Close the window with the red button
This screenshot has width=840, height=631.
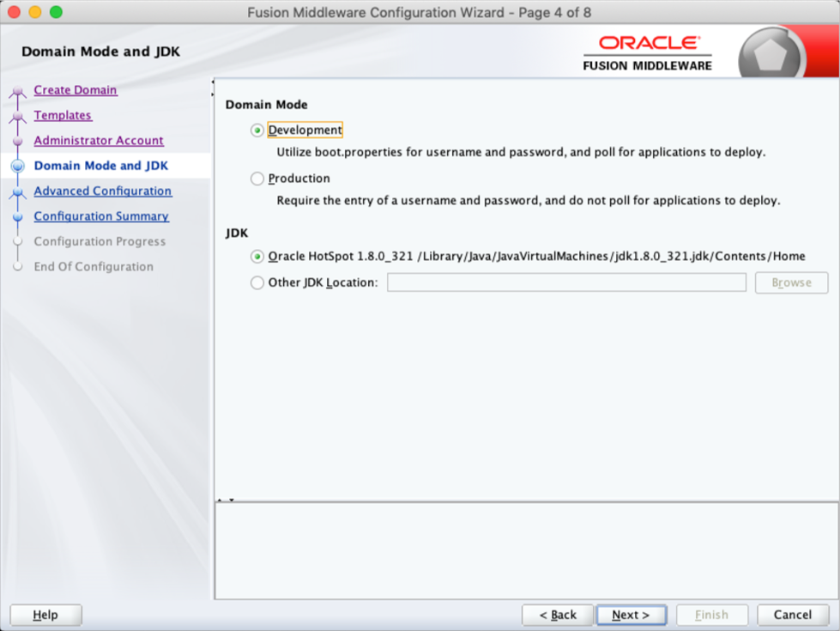[15, 12]
